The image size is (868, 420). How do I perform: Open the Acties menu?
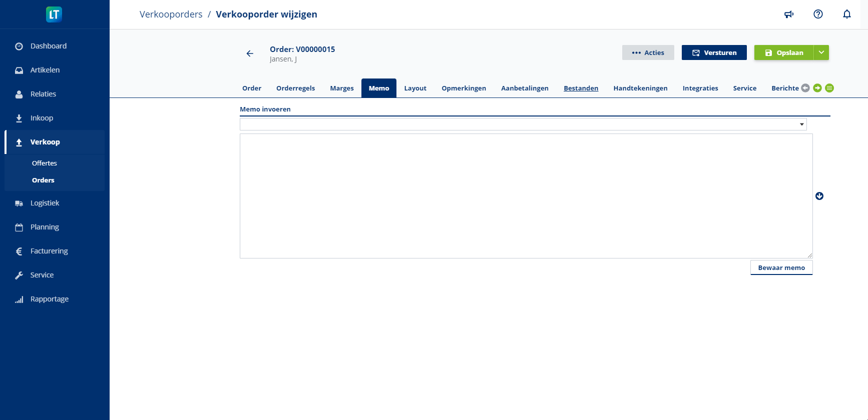coord(648,52)
